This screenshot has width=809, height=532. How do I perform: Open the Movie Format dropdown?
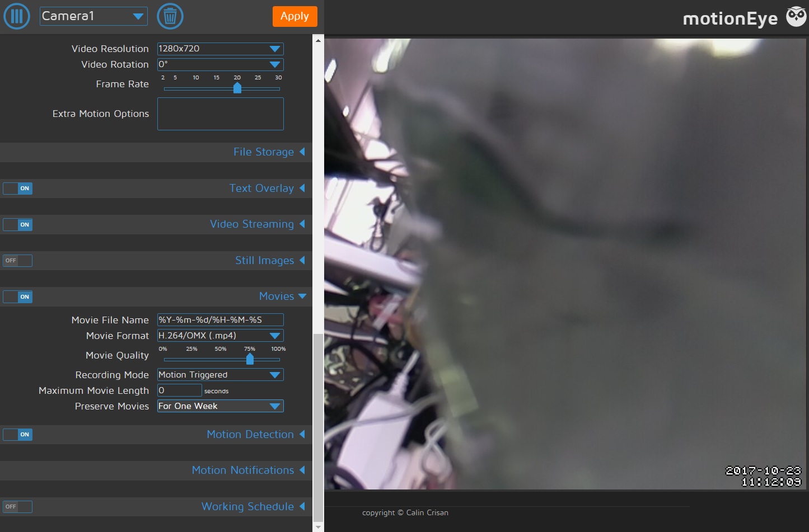pyautogui.click(x=220, y=335)
